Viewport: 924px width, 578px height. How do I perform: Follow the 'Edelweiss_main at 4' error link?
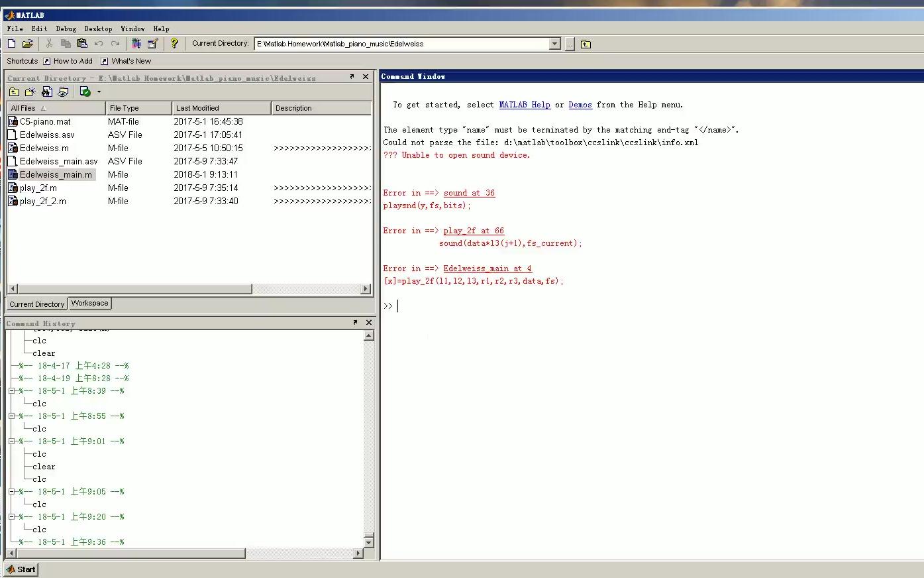[x=488, y=268]
